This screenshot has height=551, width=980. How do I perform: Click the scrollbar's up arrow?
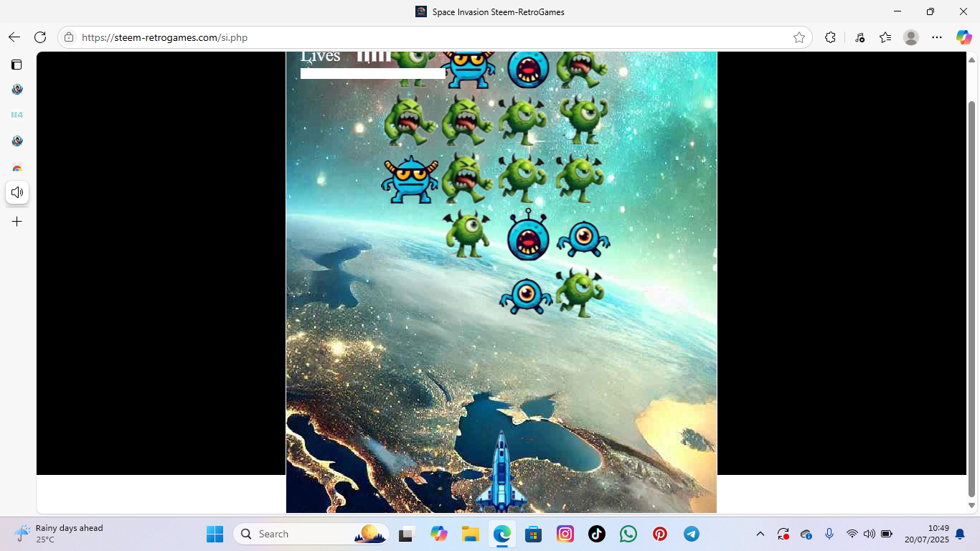coord(972,60)
